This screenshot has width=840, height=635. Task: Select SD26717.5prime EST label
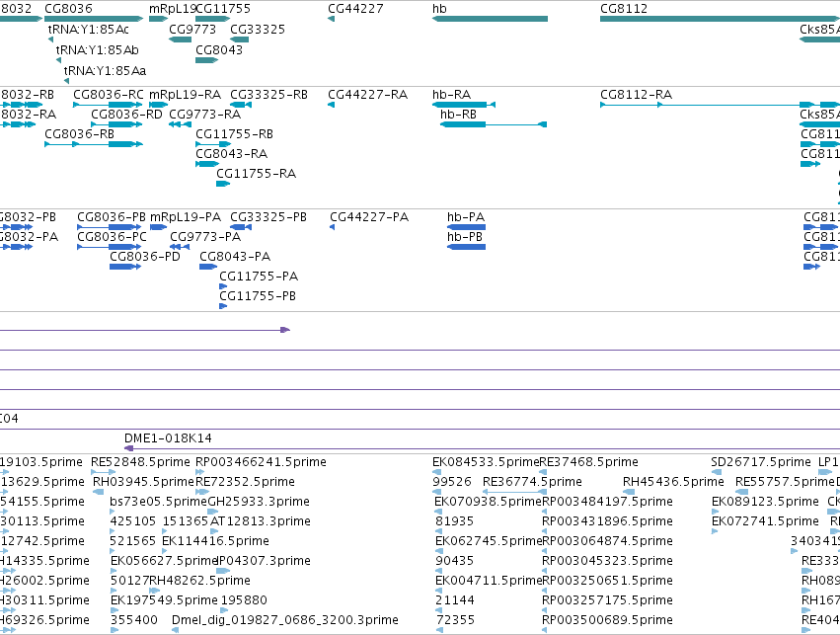pos(761,462)
